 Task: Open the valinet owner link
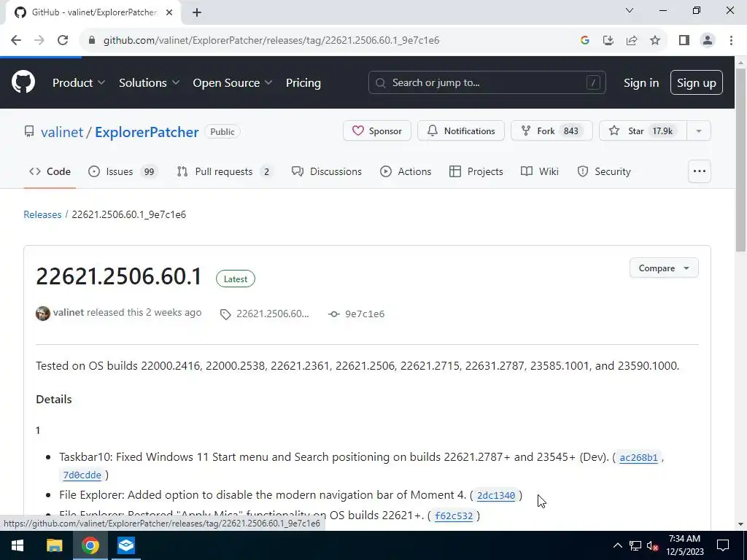(62, 132)
